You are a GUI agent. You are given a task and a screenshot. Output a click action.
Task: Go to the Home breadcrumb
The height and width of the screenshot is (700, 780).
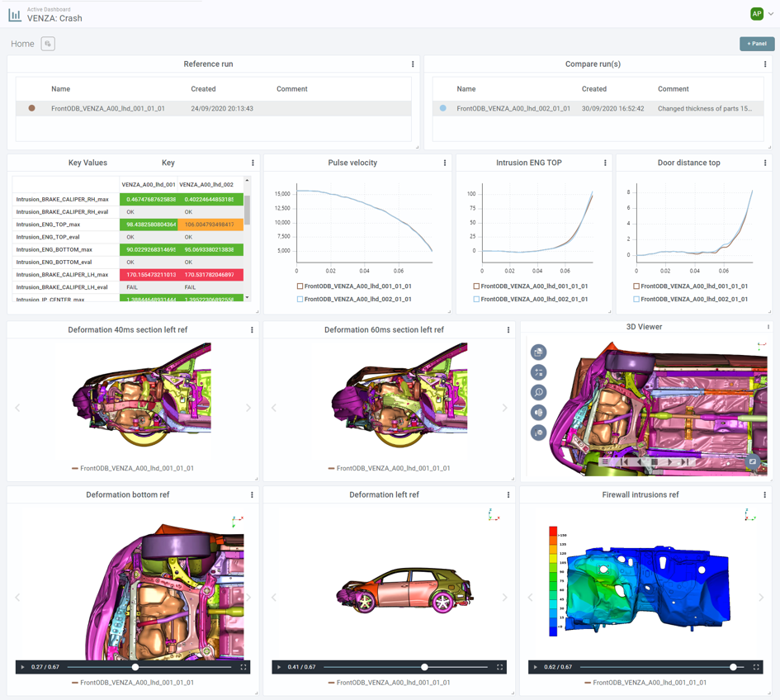pos(22,44)
